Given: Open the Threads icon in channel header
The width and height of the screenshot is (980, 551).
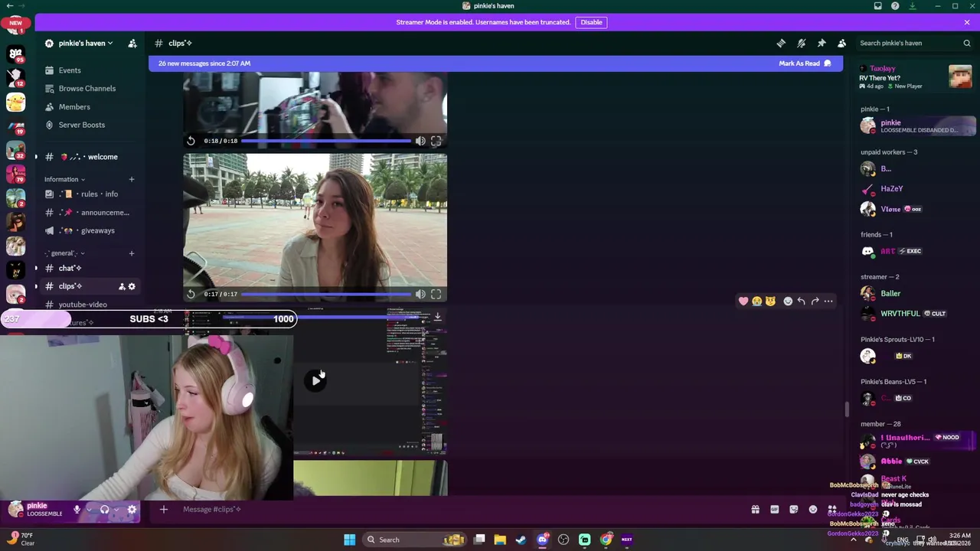Looking at the screenshot, I should point(781,43).
